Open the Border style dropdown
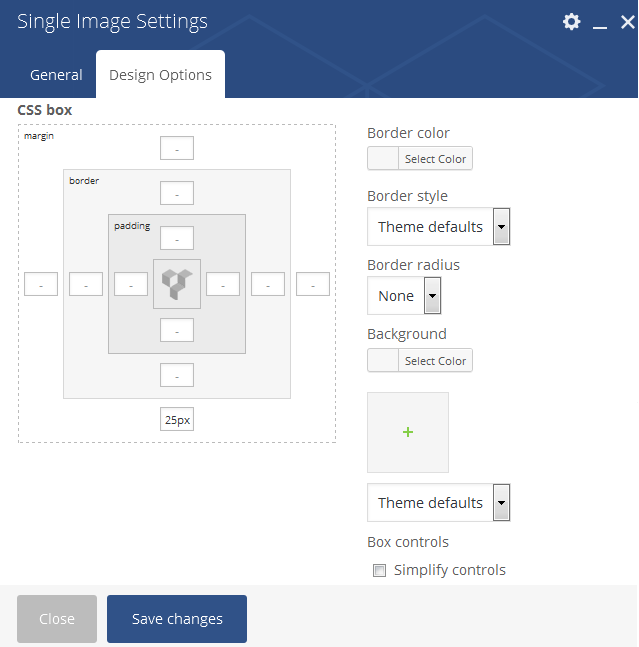Screen dimensions: 639x647 pos(439,227)
